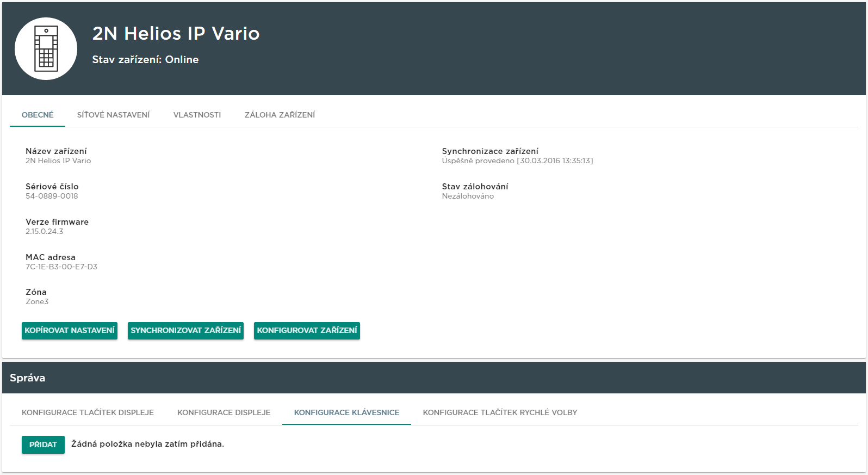Click the intercom device icon in header
The width and height of the screenshot is (868, 475).
pos(46,49)
